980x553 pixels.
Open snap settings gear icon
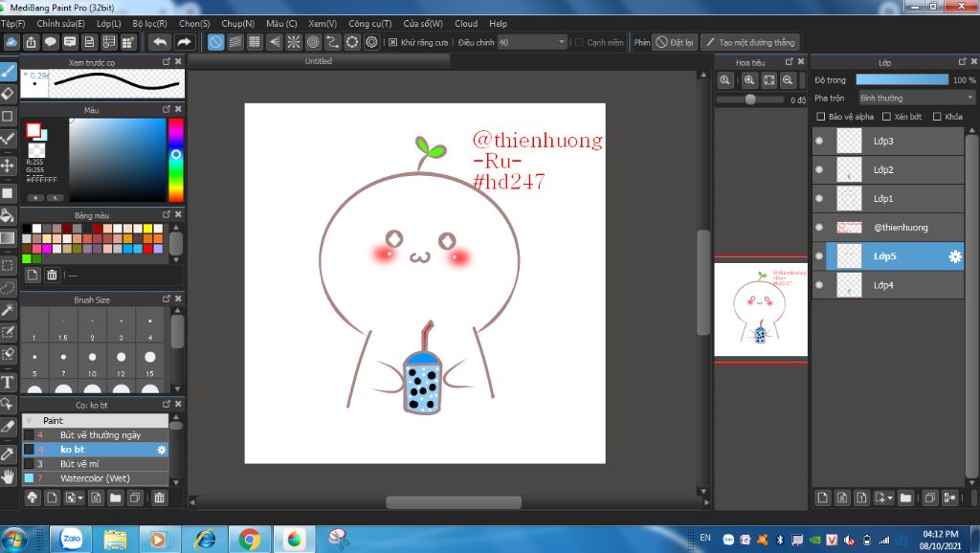pos(372,42)
